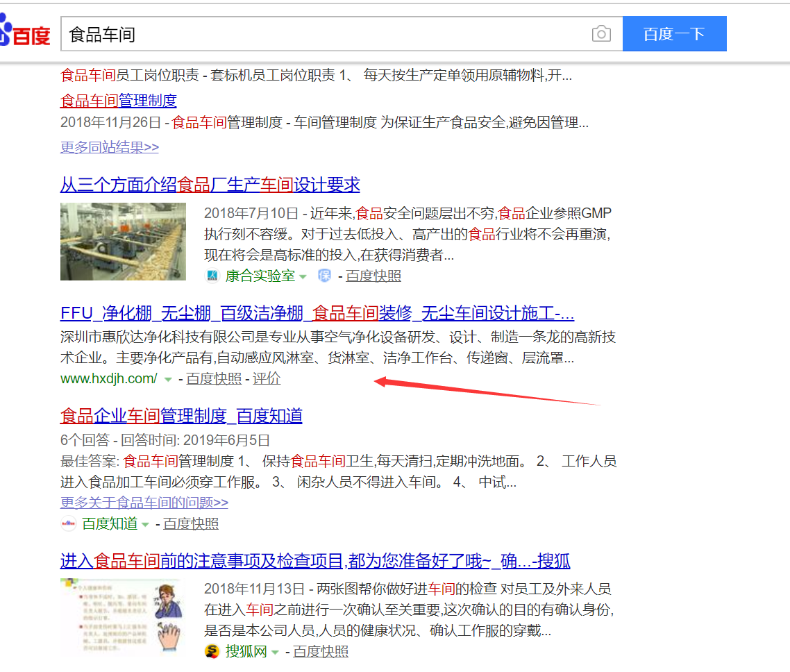This screenshot has width=790, height=672.
Task: Open the 从三个方面介绍食品厂生产车间设计要求 result
Action: (x=210, y=185)
